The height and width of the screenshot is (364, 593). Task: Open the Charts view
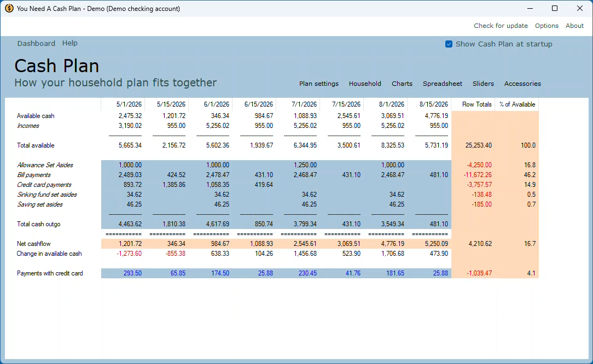[x=402, y=83]
